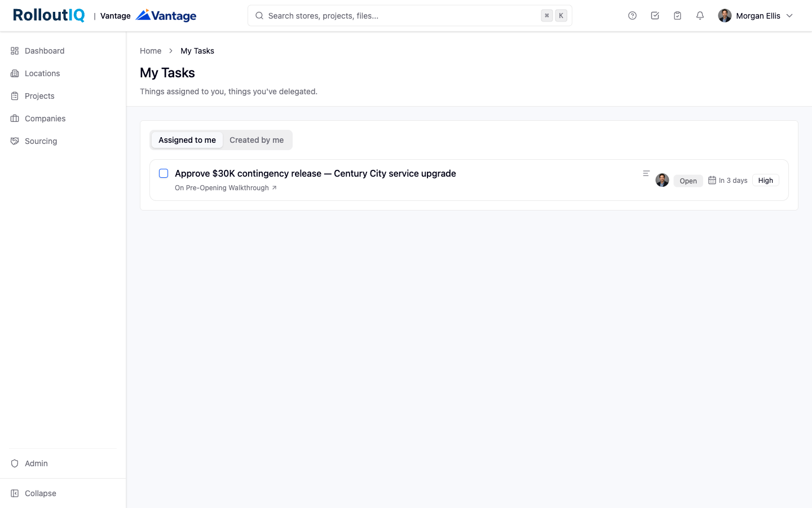This screenshot has height=508, width=812.
Task: Switch to the Created by me tab
Action: click(x=257, y=140)
